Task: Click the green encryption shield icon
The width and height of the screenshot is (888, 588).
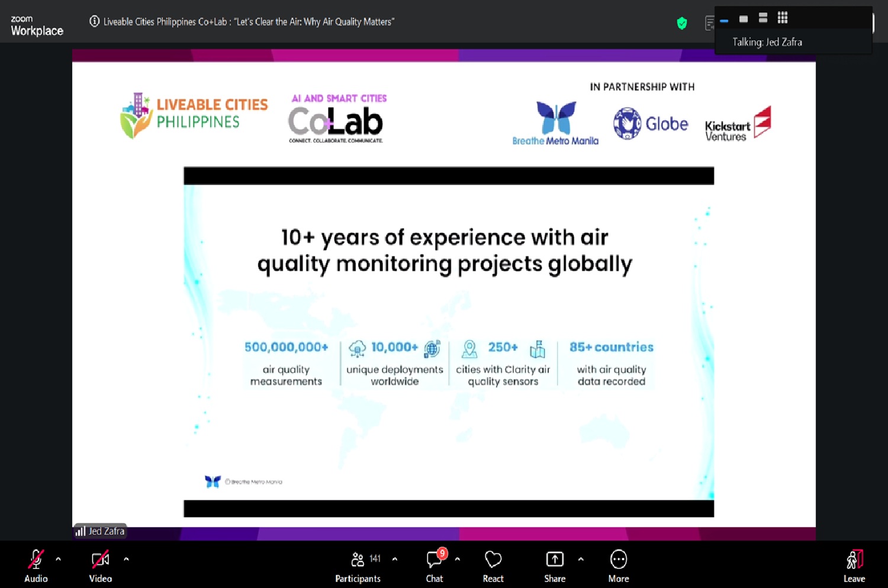Action: click(x=682, y=23)
